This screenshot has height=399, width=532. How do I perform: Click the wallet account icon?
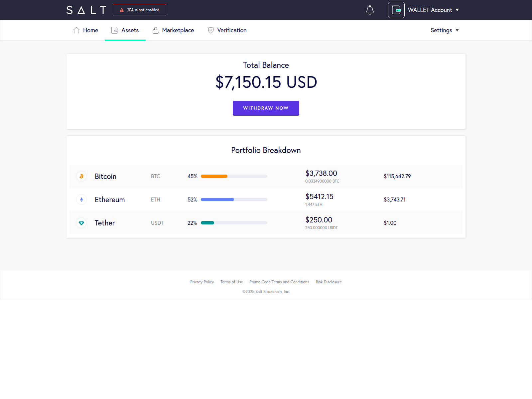tap(396, 10)
